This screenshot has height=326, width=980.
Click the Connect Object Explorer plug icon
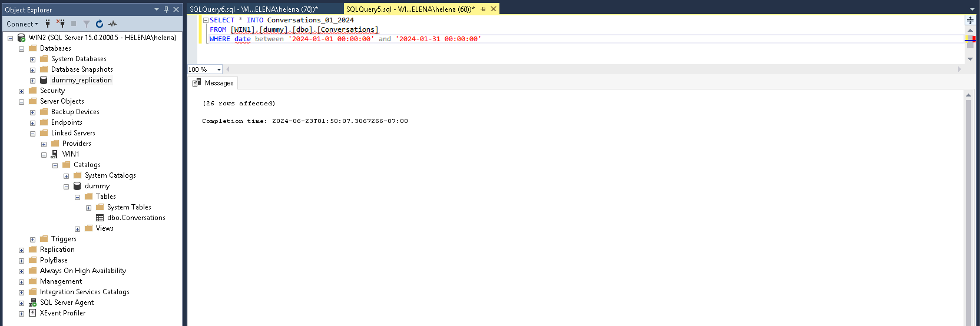pyautogui.click(x=48, y=24)
